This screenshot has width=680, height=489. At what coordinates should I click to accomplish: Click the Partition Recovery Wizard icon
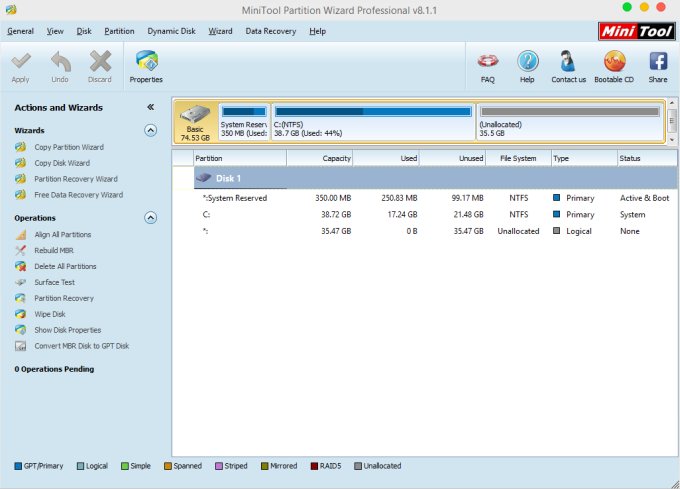point(20,179)
